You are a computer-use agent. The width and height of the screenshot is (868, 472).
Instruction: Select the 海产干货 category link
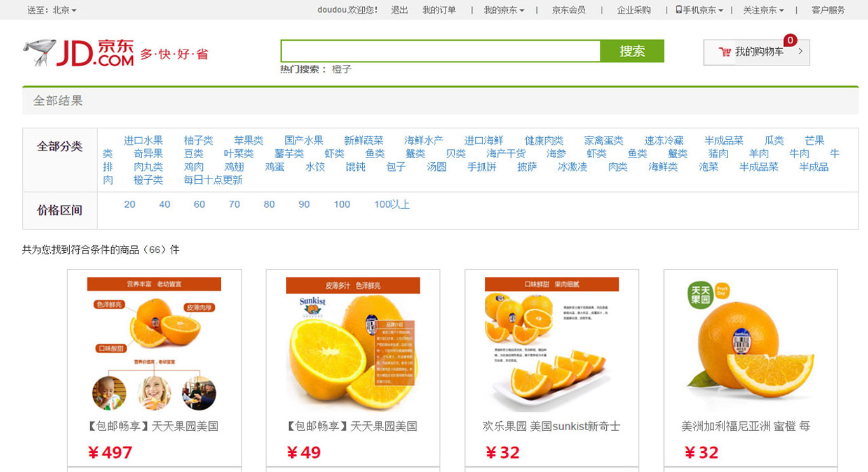click(506, 154)
